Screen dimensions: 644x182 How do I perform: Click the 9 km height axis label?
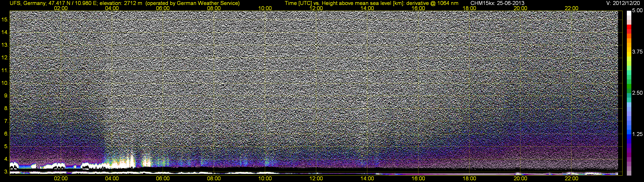tap(6, 96)
